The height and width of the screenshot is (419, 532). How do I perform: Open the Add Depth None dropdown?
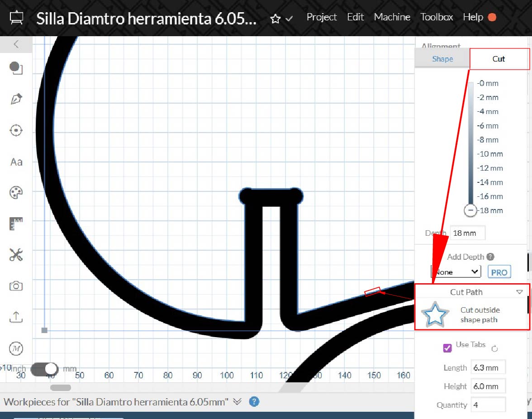tap(456, 272)
